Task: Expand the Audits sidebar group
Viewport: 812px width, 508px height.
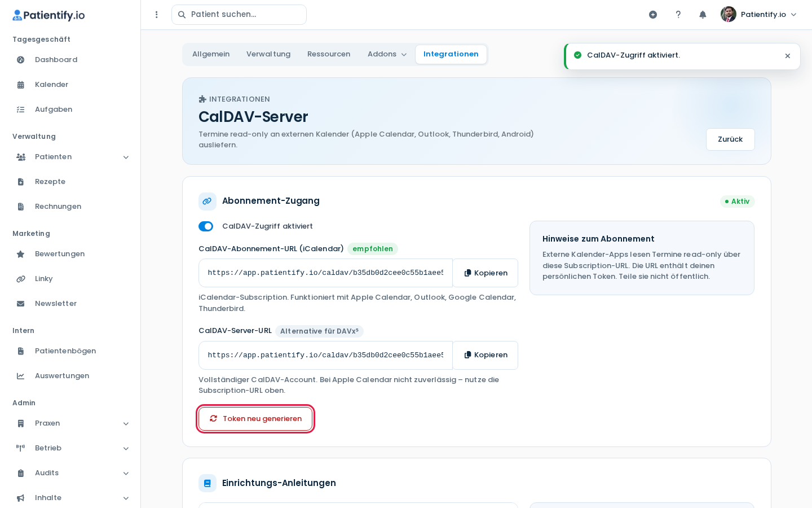Action: pos(126,474)
